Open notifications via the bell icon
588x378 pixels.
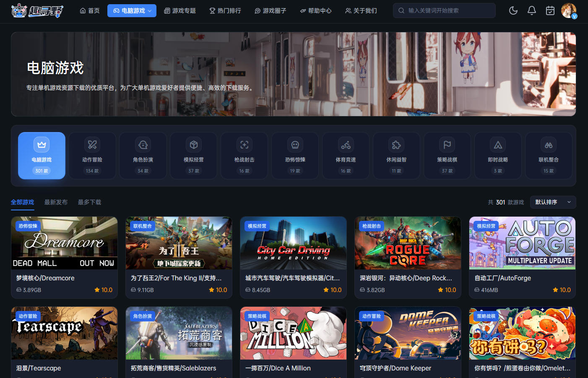(532, 10)
